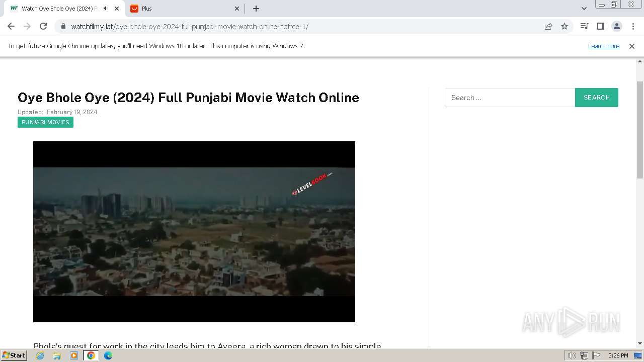
Task: Dismiss the Chrome update notification bar
Action: (632, 46)
